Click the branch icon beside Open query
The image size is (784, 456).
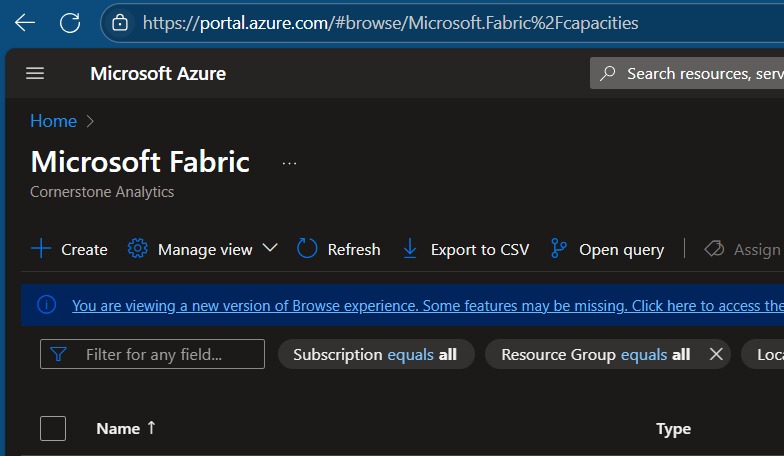pyautogui.click(x=558, y=248)
